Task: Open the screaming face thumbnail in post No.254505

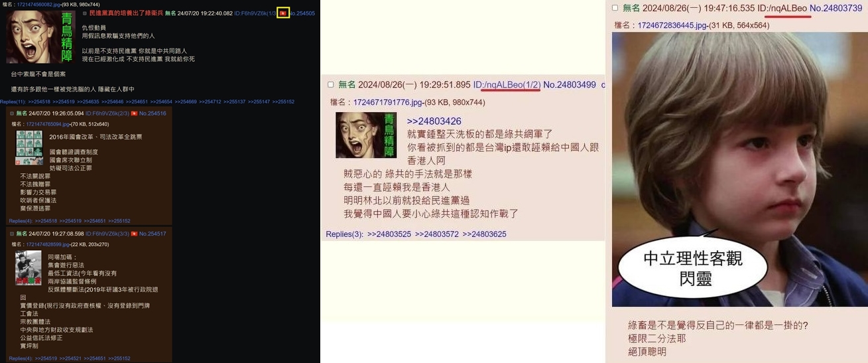Action: (x=41, y=36)
